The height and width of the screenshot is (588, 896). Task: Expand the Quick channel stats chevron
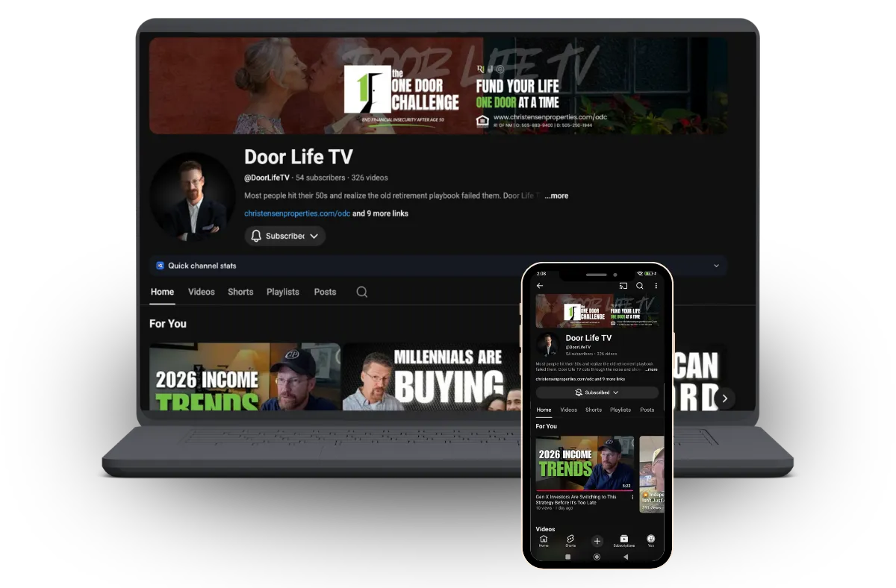(x=716, y=266)
